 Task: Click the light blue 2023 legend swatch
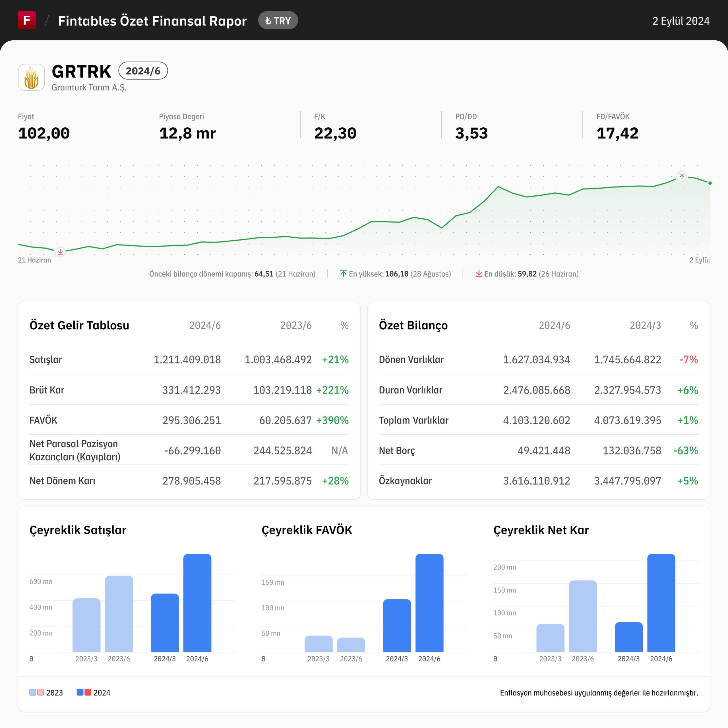(33, 692)
